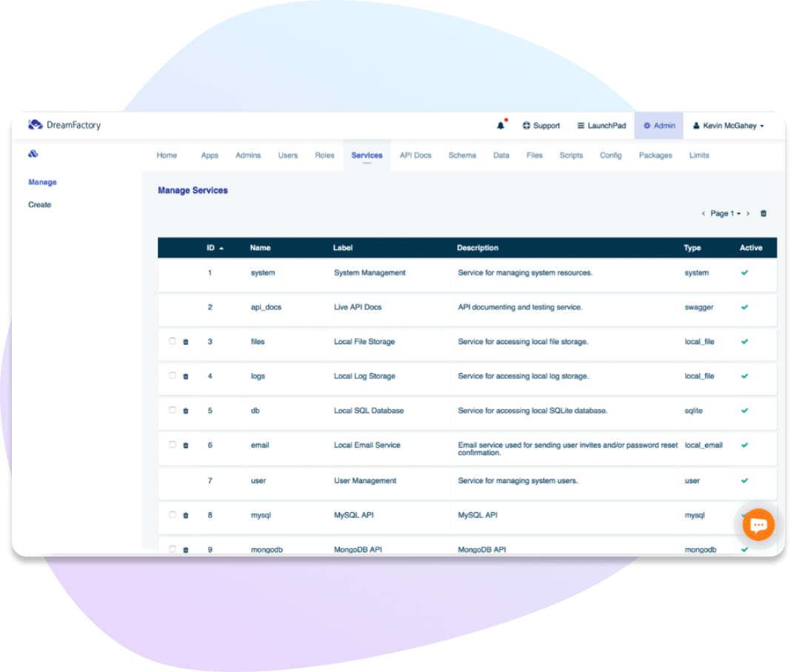Go to the Files tab

tap(534, 155)
